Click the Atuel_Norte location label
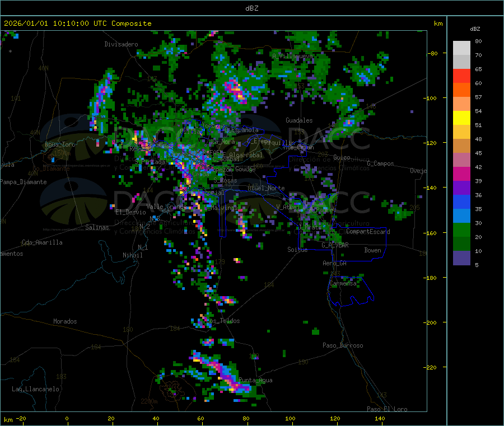504x426 pixels. (266, 188)
